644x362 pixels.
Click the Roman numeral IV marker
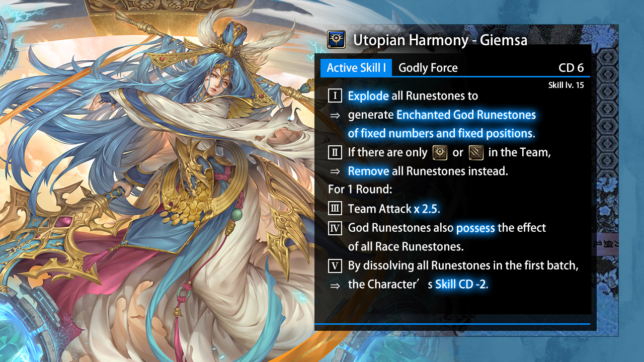[335, 228]
